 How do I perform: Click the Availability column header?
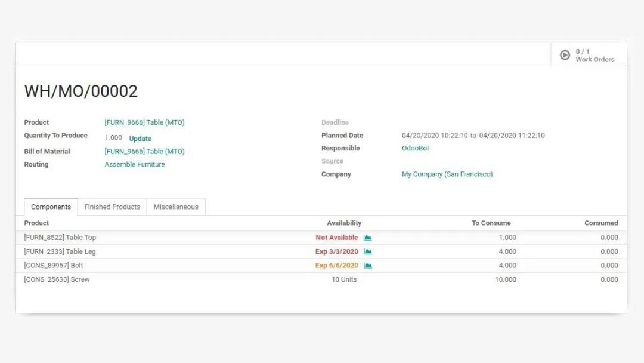tap(344, 223)
